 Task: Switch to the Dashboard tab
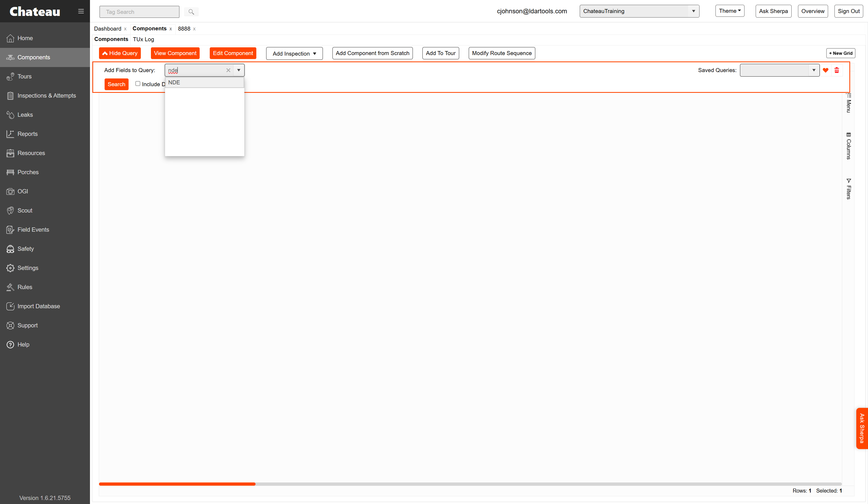[108, 28]
